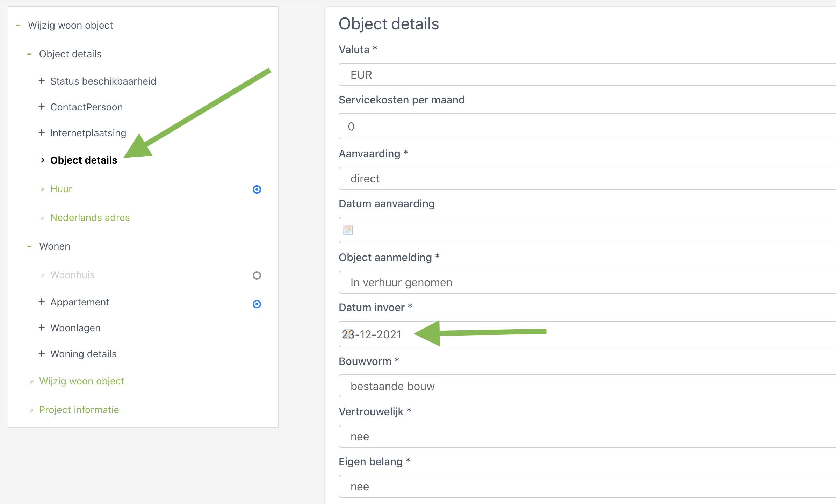Image resolution: width=836 pixels, height=504 pixels.
Task: Select the Woonhuis radio button
Action: (x=257, y=275)
